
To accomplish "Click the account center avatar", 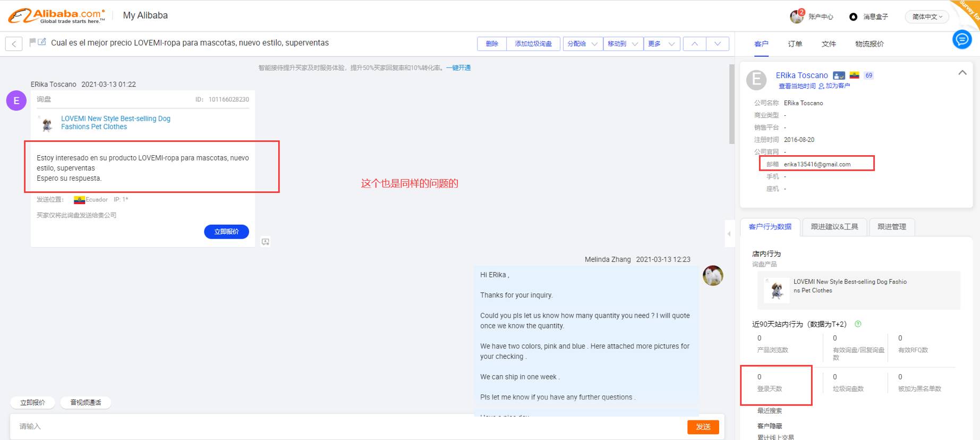I will tap(796, 16).
